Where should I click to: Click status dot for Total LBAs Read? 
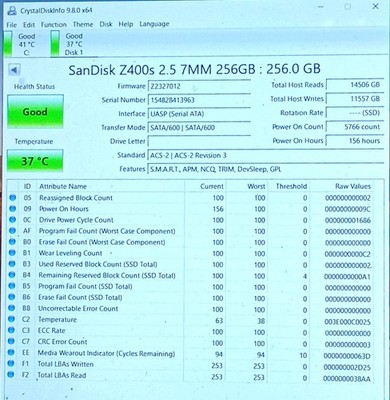11,374
